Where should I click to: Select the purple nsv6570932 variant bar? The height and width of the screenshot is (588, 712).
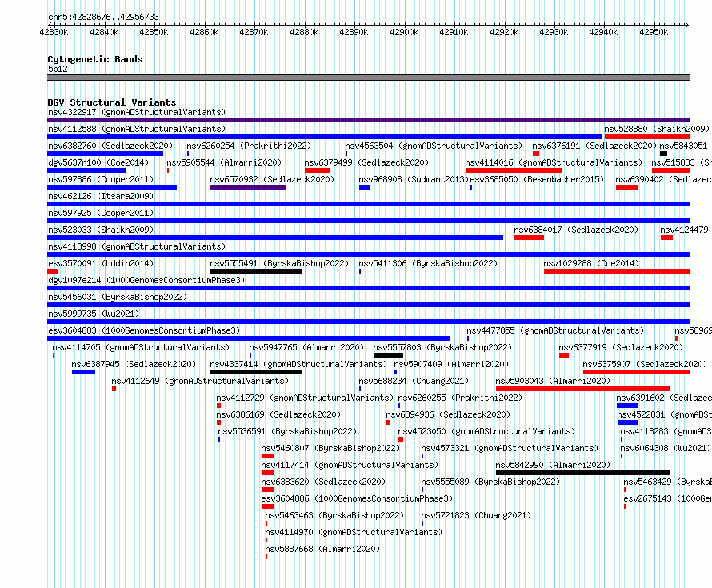[248, 187]
